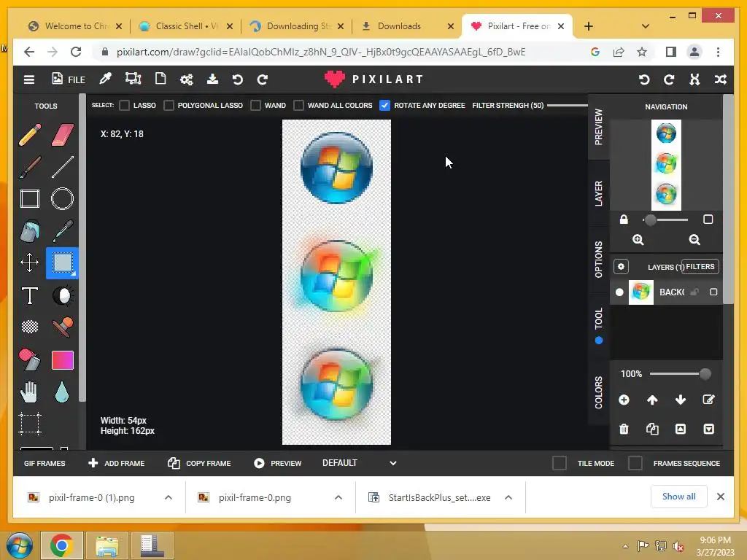This screenshot has height=560, width=747.
Task: Open the FILE menu
Action: pyautogui.click(x=69, y=79)
